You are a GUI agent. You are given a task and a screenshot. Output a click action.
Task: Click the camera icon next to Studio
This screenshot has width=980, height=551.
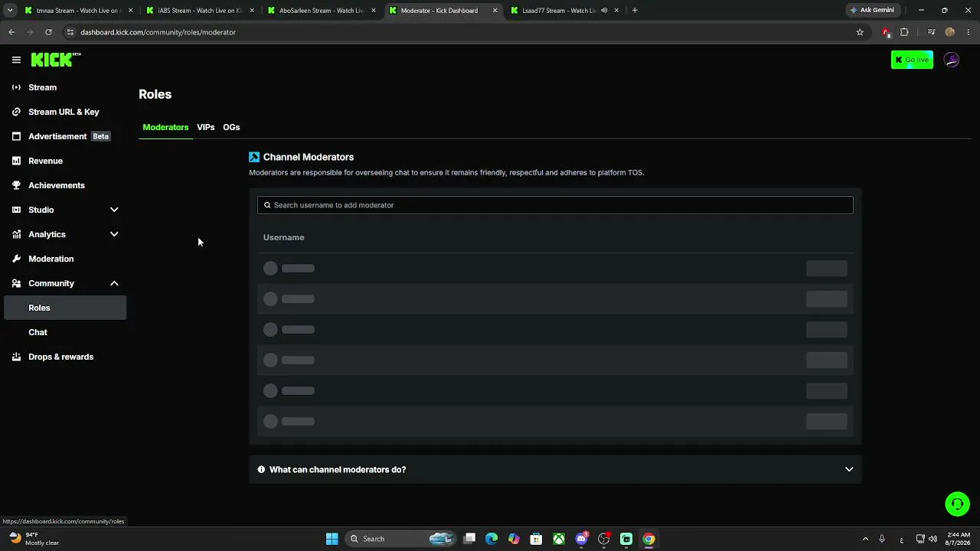pos(16,210)
